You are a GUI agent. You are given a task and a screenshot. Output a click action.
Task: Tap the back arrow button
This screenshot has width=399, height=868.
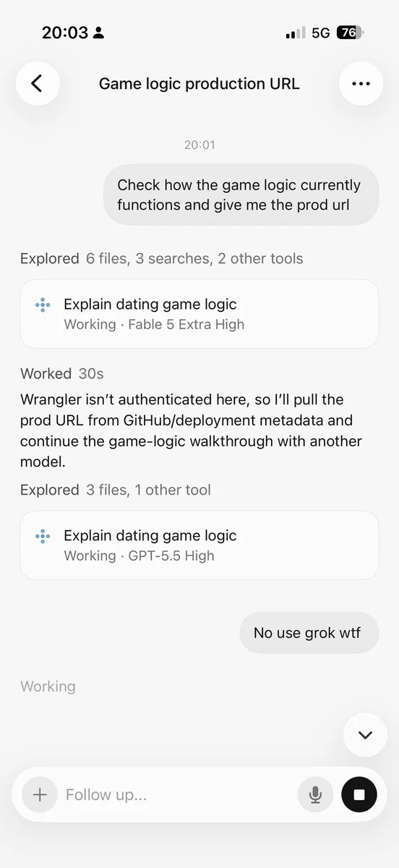point(38,83)
